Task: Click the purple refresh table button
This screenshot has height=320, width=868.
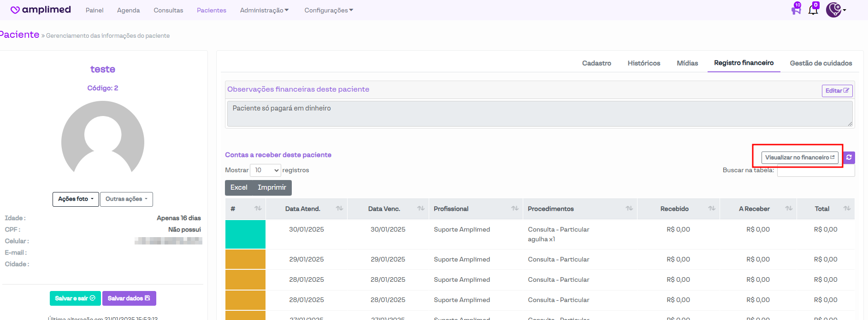Action: point(849,157)
